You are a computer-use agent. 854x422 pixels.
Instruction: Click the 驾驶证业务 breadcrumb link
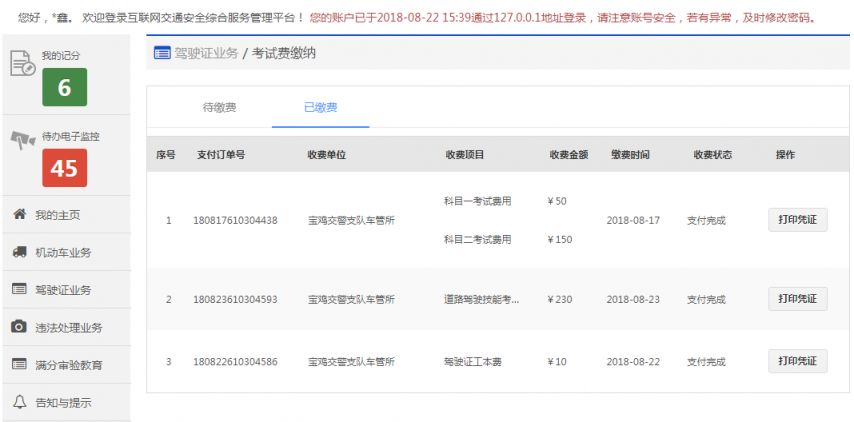click(206, 53)
